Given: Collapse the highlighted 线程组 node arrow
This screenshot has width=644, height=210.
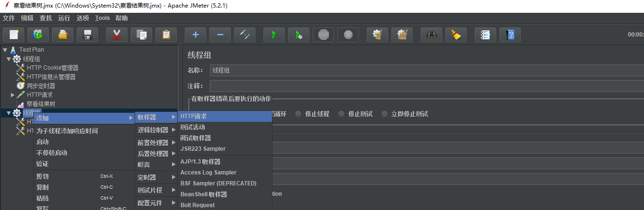Looking at the screenshot, I should 9,113.
